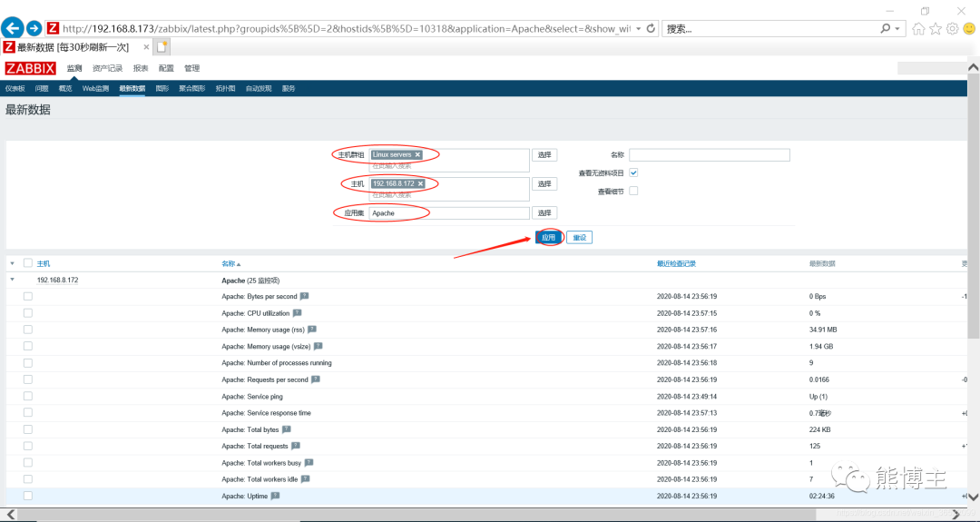Click the vertical scrollbar down arrow

(973, 497)
